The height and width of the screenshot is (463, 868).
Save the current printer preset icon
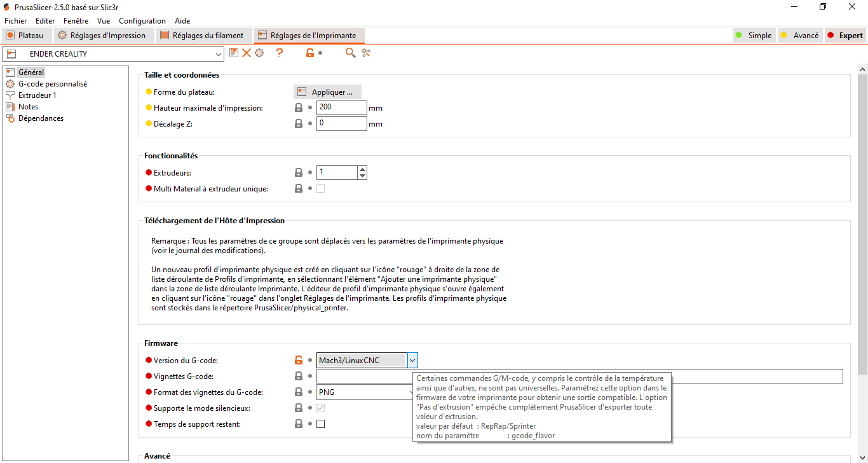pos(234,53)
